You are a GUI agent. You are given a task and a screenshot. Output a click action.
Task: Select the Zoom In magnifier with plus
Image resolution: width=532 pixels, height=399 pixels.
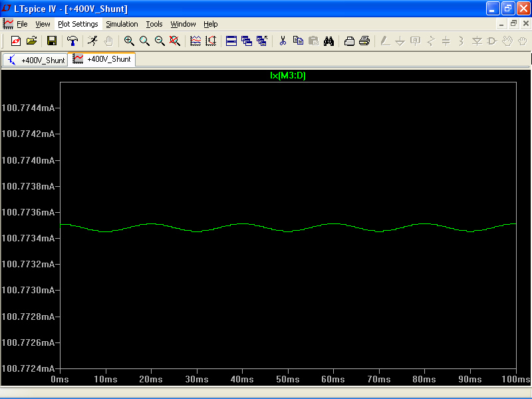129,41
